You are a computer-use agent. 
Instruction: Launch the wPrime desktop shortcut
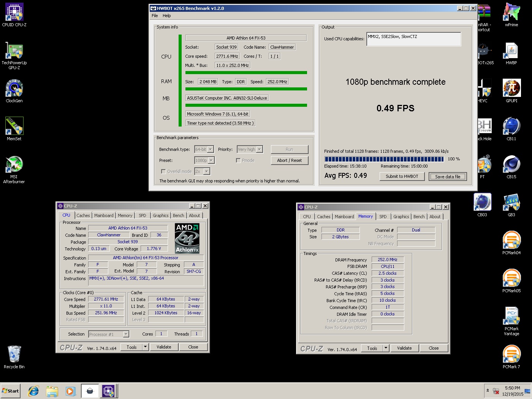pos(511,15)
